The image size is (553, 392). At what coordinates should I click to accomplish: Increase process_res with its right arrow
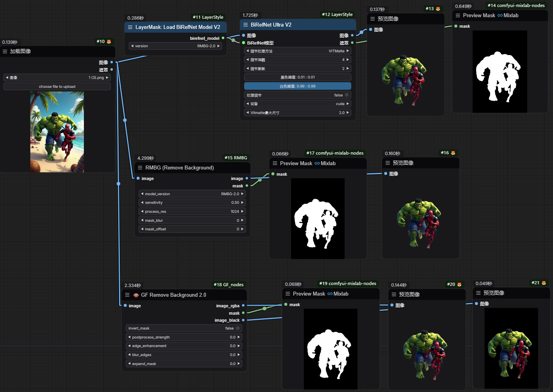(x=242, y=212)
